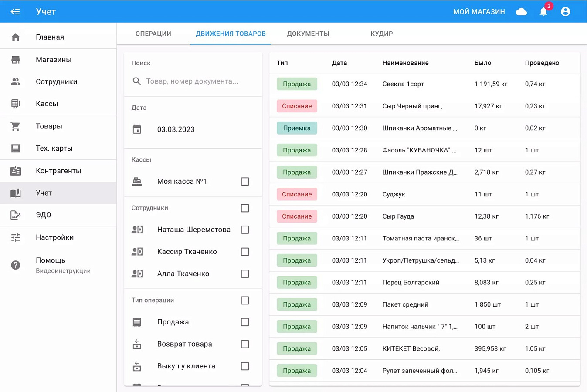The image size is (587, 392).
Task: Click the Магазины store icon
Action: (x=16, y=60)
